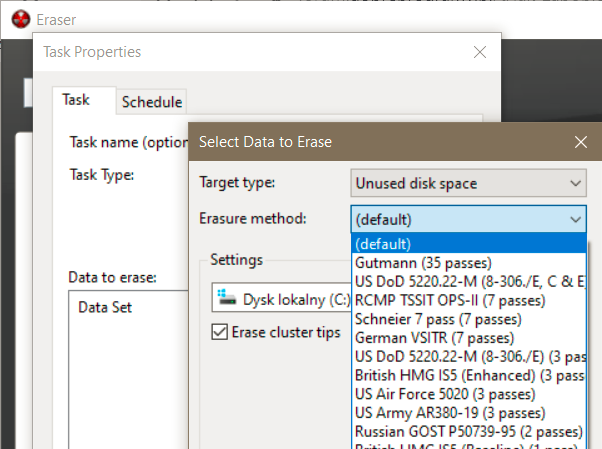Click the Eraser app logo icon
Screen dimensions: 602x449
(21, 19)
